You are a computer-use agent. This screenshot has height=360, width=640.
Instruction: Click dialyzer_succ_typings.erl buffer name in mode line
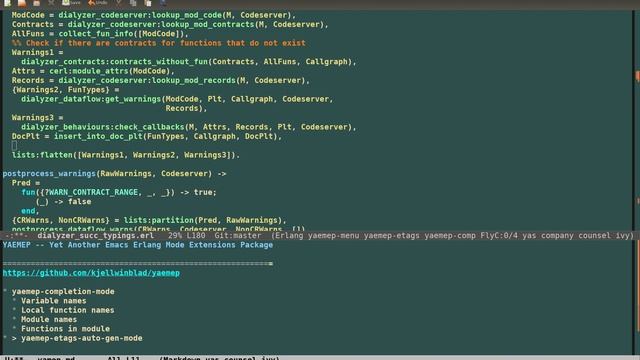[96, 236]
